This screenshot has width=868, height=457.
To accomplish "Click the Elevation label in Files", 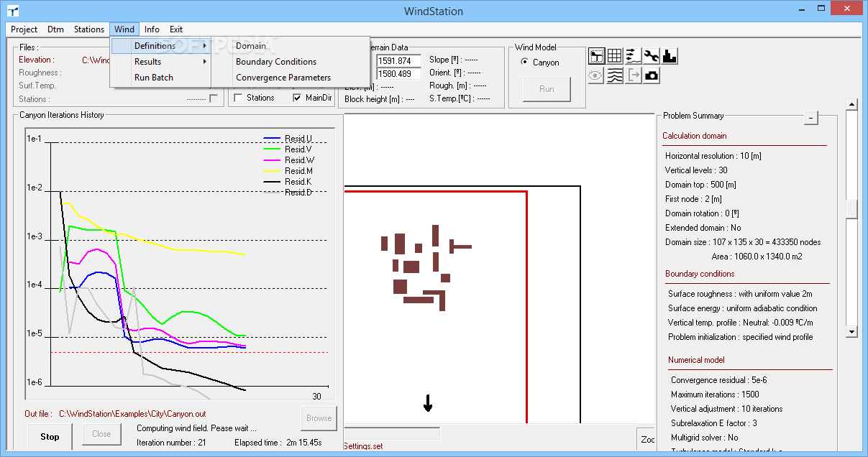I will 35,60.
